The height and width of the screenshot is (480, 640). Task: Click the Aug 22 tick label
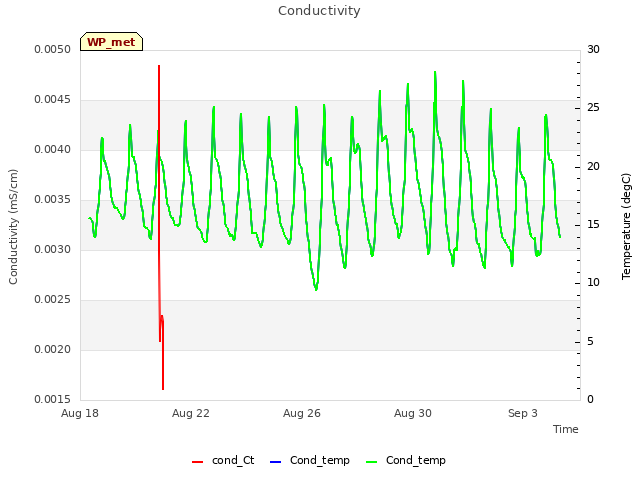pos(191,413)
